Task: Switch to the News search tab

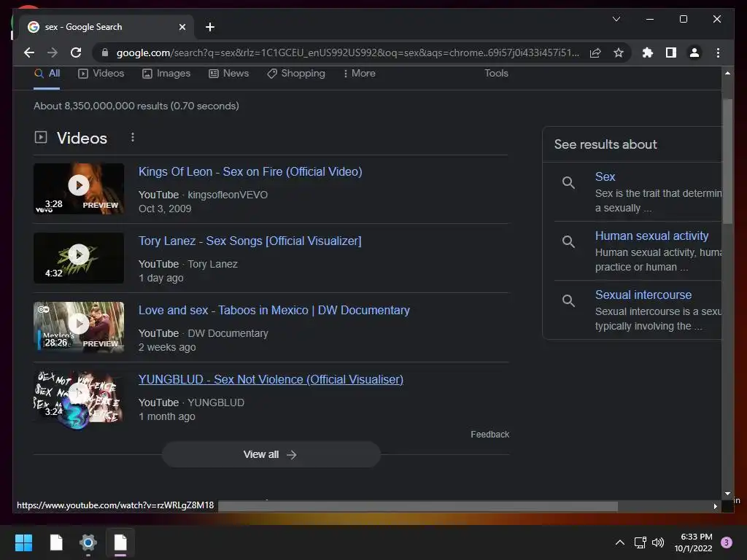Action: (x=228, y=74)
